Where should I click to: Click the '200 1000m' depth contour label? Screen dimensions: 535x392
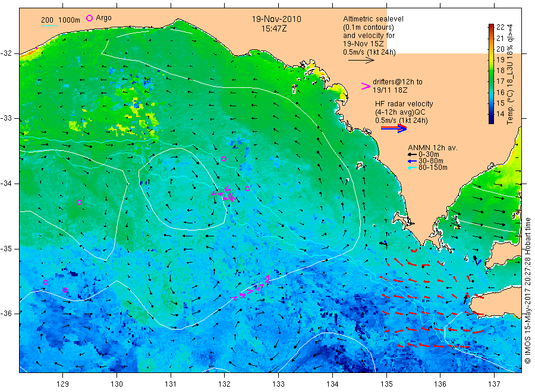click(x=61, y=20)
